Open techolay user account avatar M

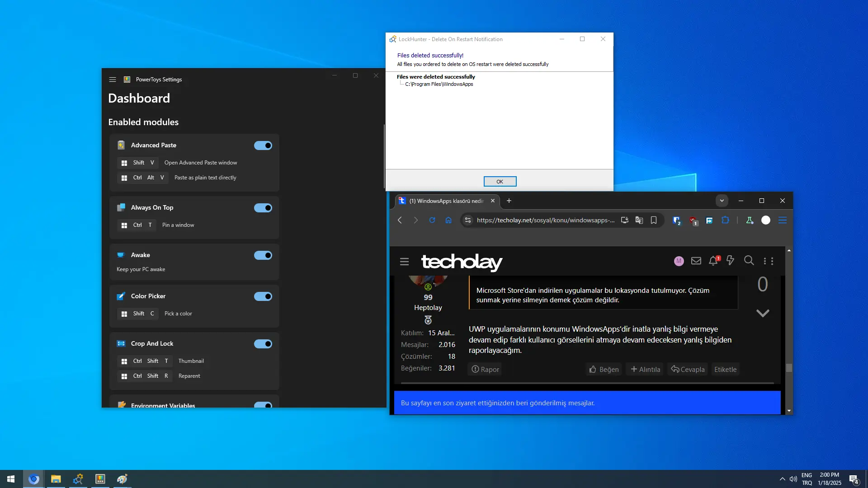click(679, 261)
